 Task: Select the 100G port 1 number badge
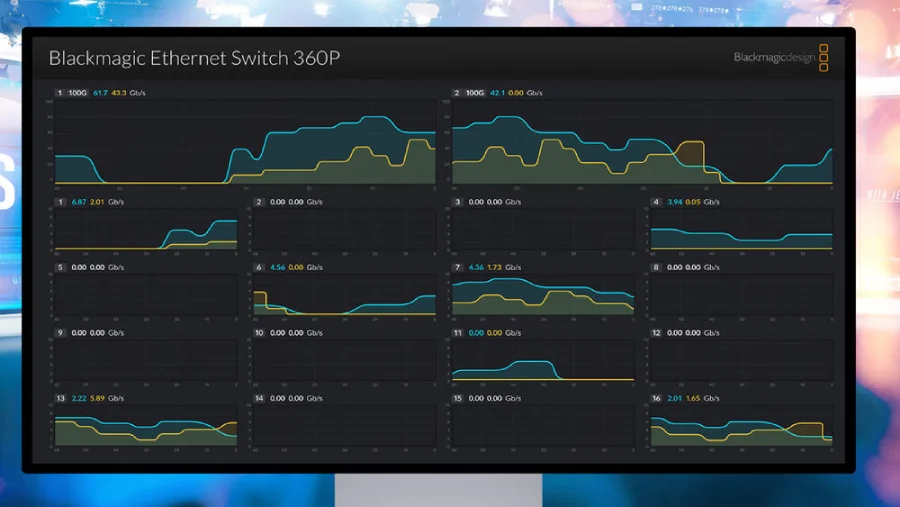(60, 93)
